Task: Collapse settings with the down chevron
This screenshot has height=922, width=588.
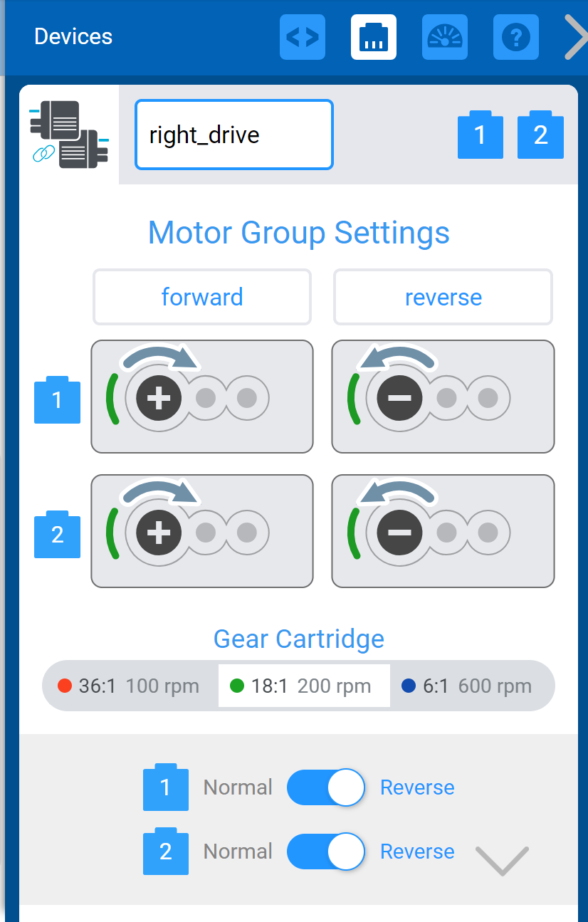Action: (502, 860)
